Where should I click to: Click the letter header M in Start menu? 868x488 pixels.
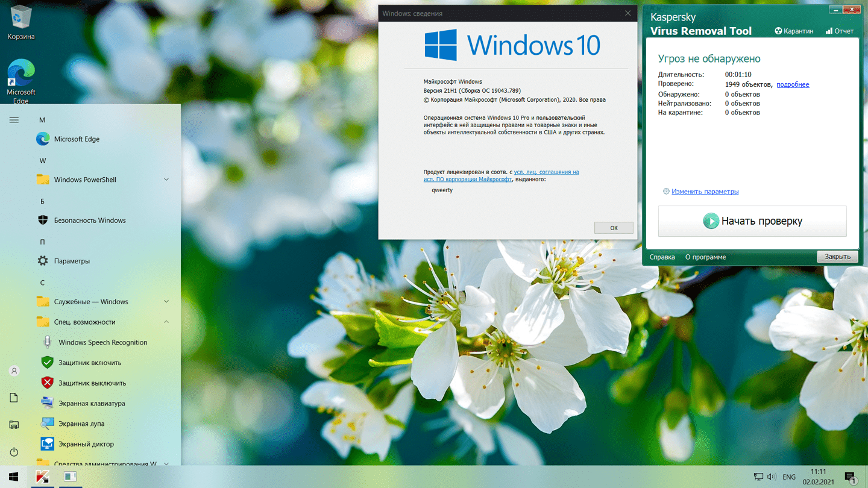click(x=42, y=120)
